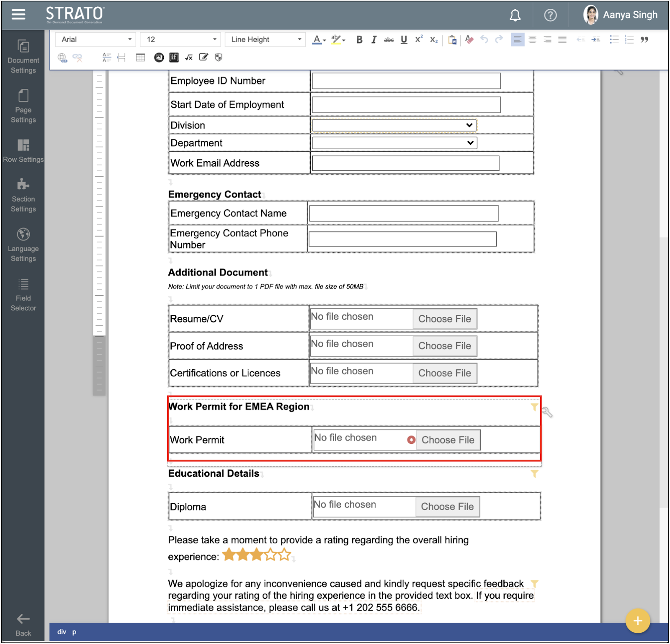Screen dimensions: 670x644
Task: Toggle bold formatting
Action: [x=359, y=39]
